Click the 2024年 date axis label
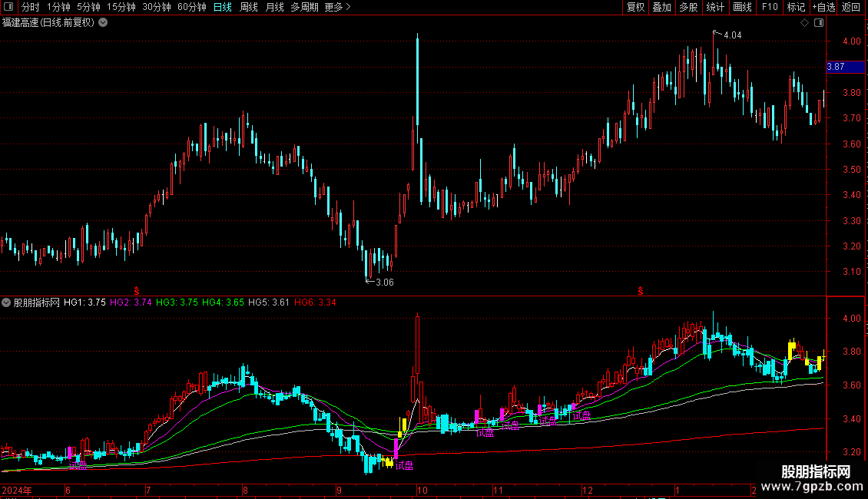Viewport: 868px width, 499px height. [x=17, y=490]
